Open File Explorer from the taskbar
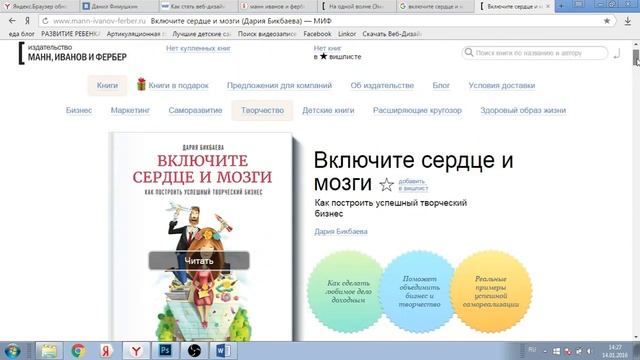This screenshot has width=640, height=360. pos(49,351)
